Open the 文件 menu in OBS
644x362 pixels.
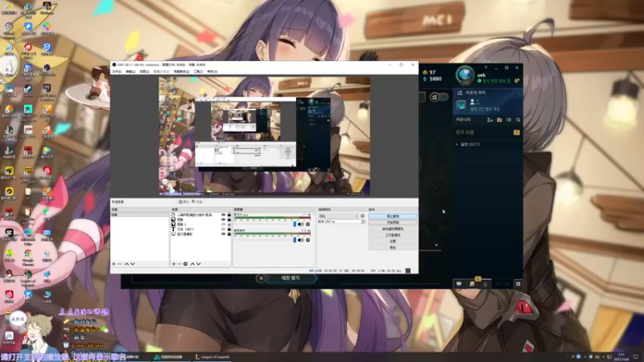point(117,72)
